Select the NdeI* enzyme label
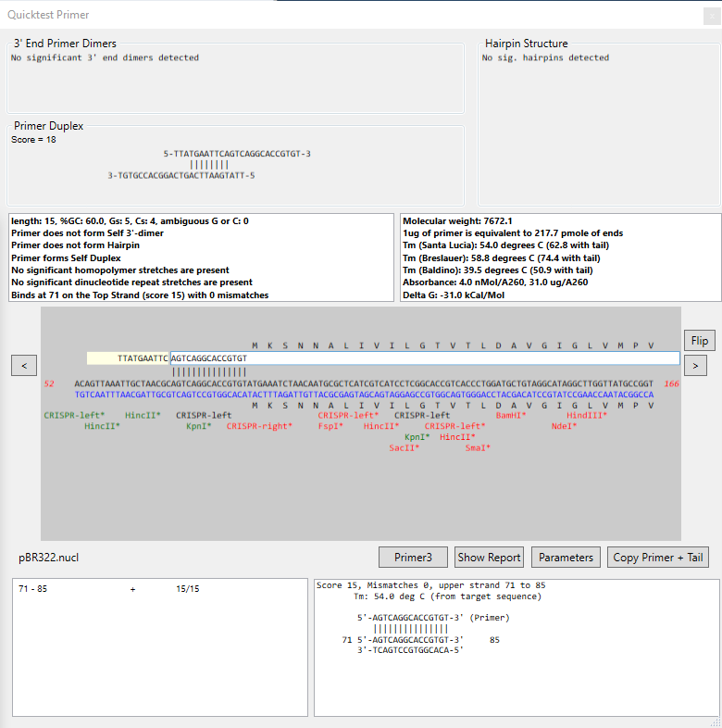Viewport: 722px width, 728px height. [564, 427]
